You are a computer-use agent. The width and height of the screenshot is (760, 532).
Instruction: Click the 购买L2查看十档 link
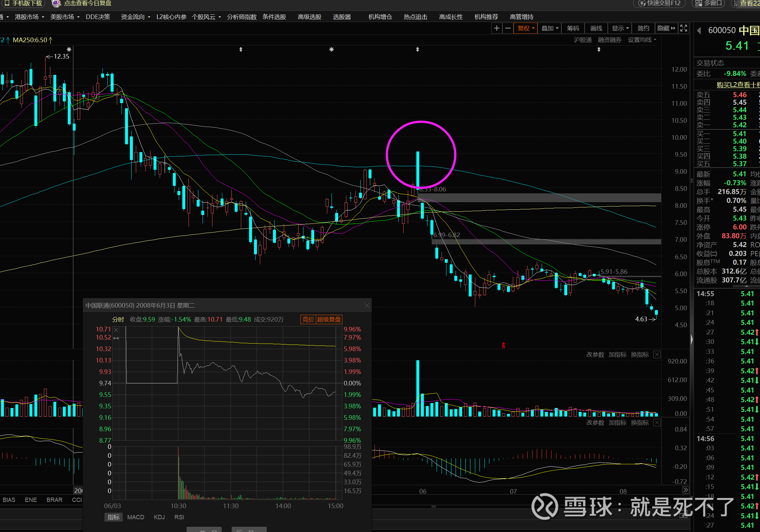pos(737,85)
